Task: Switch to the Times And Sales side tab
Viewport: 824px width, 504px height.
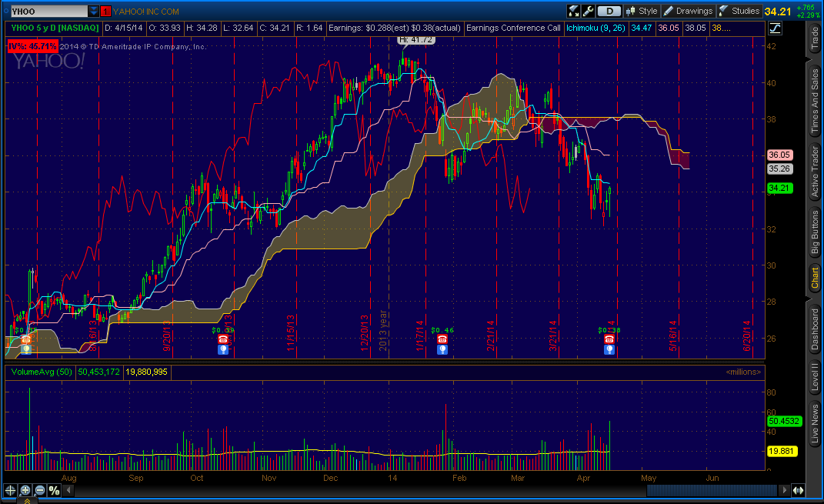Action: 815,100
